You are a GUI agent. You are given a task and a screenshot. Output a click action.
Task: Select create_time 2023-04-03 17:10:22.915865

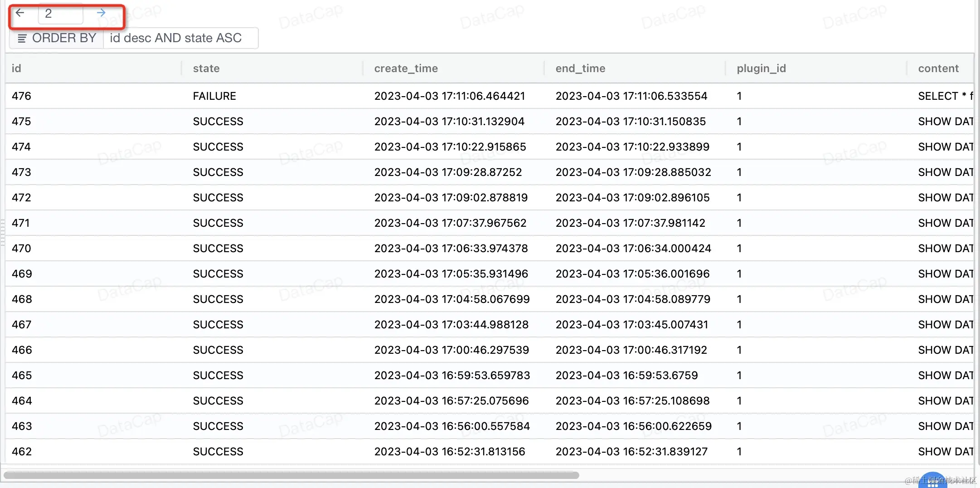[450, 147]
